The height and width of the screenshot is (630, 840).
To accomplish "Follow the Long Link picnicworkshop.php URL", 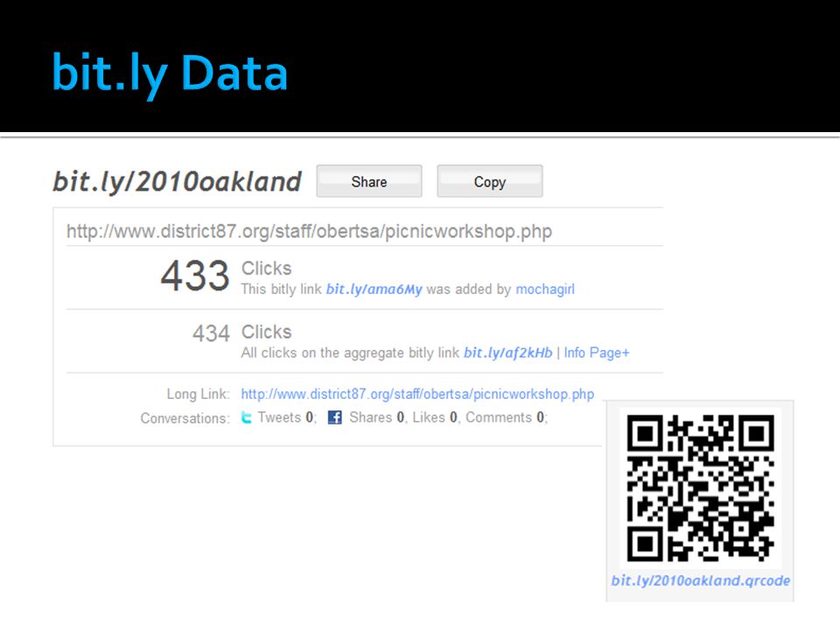I will pyautogui.click(x=417, y=394).
